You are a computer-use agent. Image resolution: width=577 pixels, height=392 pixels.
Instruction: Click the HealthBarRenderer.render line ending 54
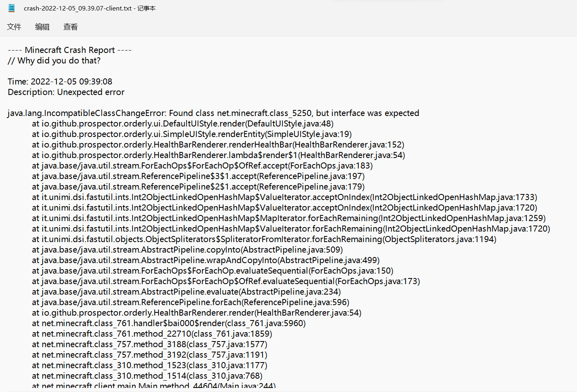pos(197,313)
